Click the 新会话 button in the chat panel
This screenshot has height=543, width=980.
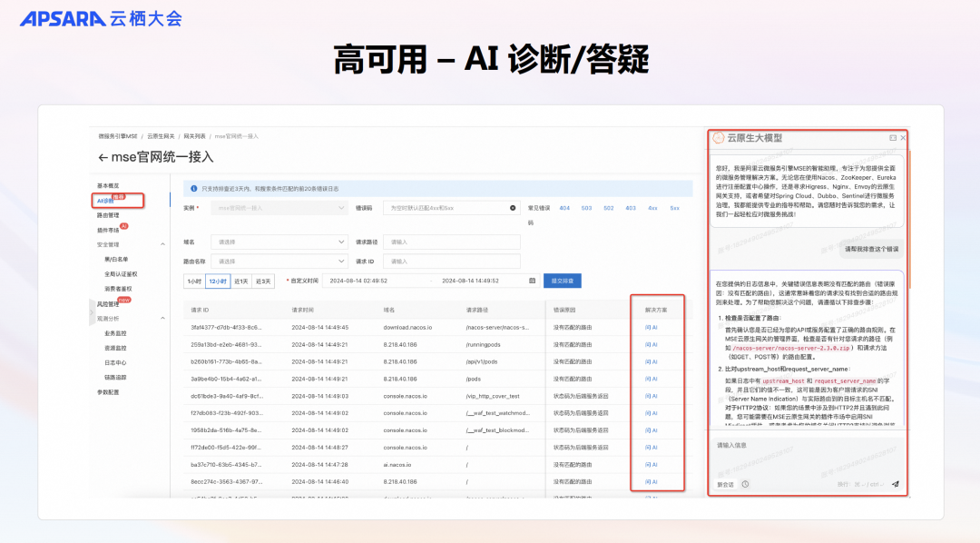[x=726, y=485]
